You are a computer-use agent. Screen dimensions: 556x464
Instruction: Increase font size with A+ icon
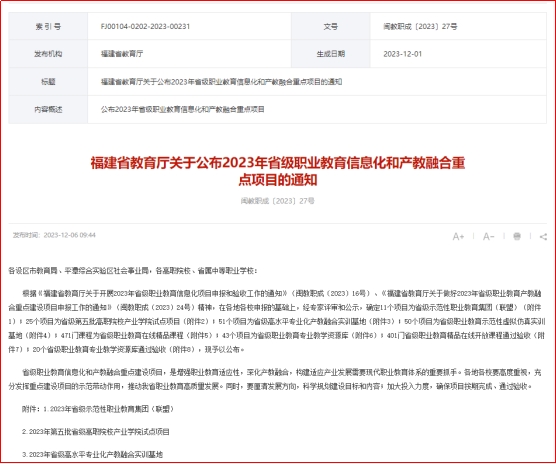coord(458,236)
